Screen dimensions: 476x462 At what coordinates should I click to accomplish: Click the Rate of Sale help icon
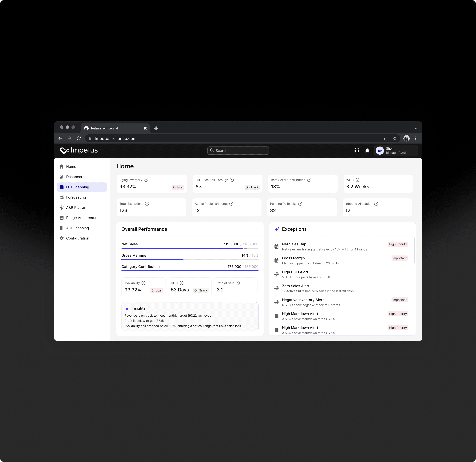238,283
